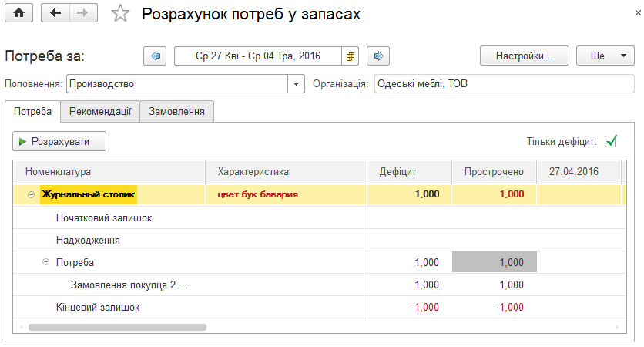Click the Організація field Одеські меблі
The image size is (644, 347).
[505, 84]
